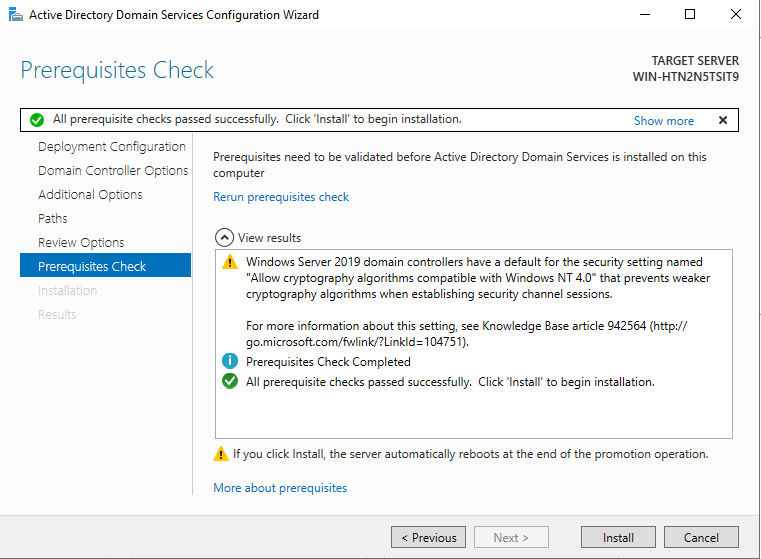
Task: Click the Previous button
Action: pos(428,537)
